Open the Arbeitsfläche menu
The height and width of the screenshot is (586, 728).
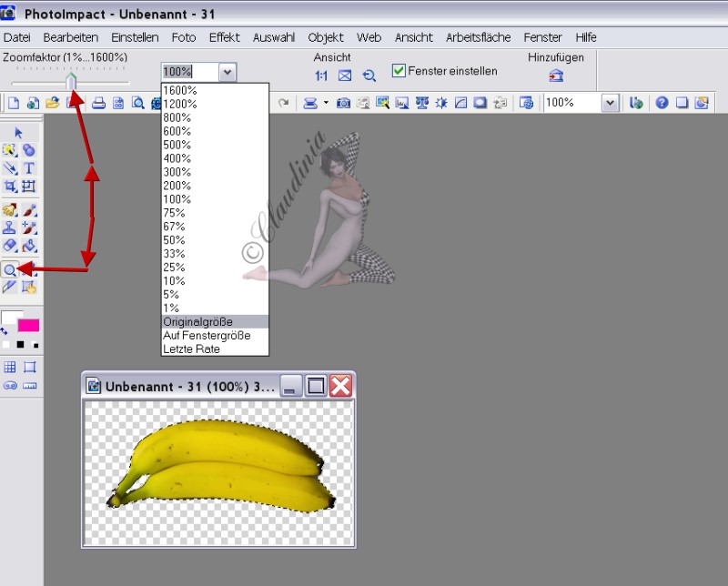coord(479,37)
